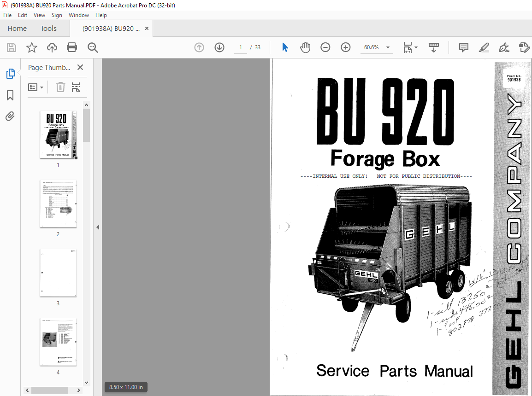Open the File menu
532x396 pixels.
pos(7,15)
